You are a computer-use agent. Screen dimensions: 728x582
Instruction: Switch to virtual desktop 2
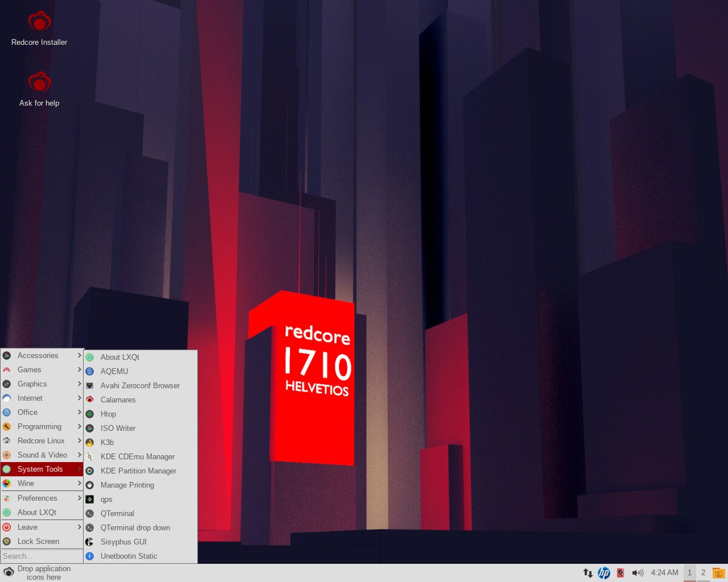(703, 572)
